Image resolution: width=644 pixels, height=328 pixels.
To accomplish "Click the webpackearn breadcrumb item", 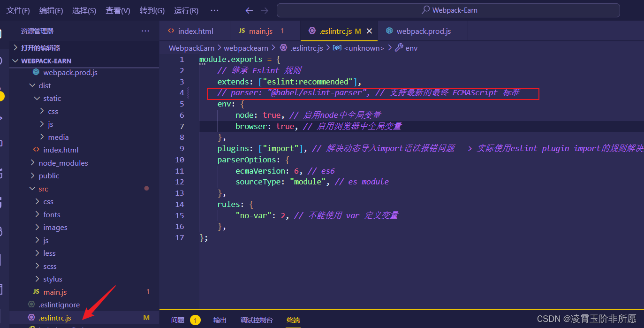I will (x=246, y=47).
